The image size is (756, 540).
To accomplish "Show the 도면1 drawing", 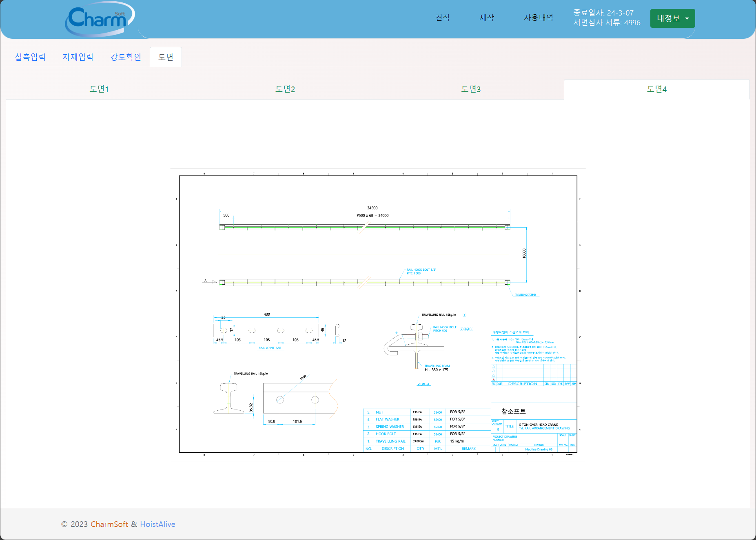I will 99,89.
